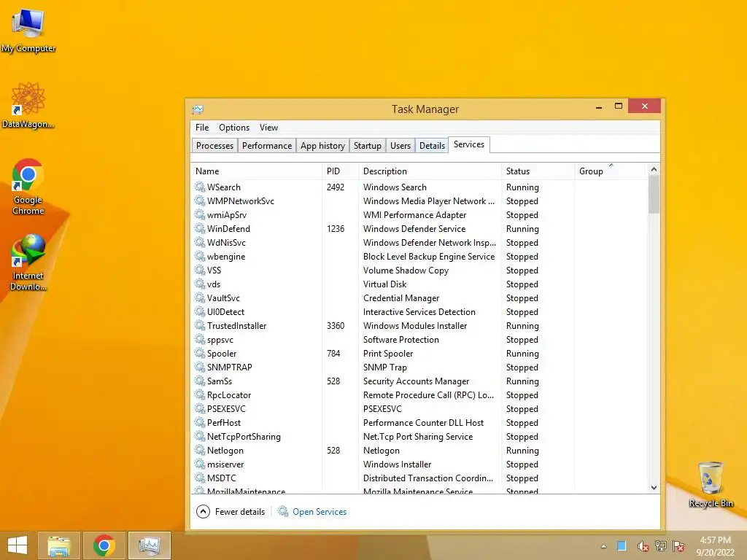Select the Task Manager taskbar button

(149, 545)
